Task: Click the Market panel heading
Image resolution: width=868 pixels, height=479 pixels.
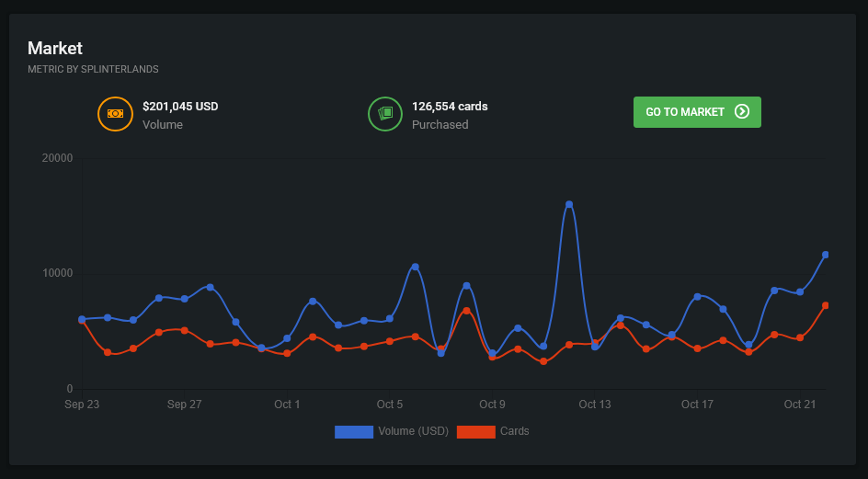Action: [x=55, y=49]
